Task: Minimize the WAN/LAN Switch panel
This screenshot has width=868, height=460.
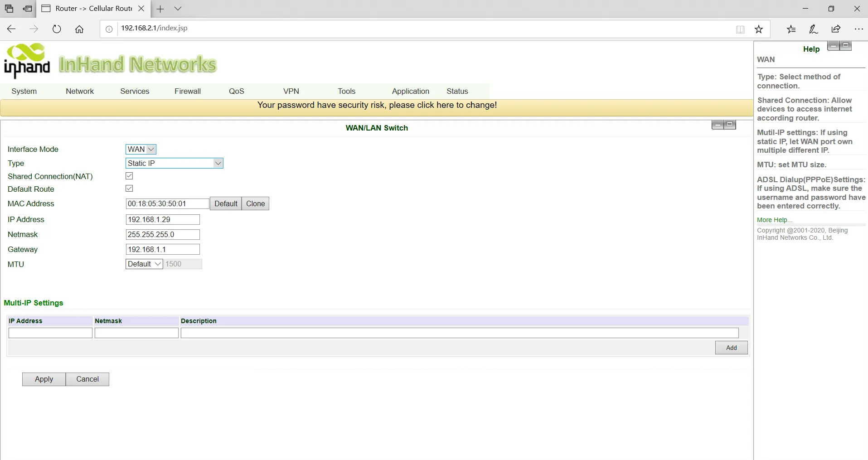Action: (718, 125)
